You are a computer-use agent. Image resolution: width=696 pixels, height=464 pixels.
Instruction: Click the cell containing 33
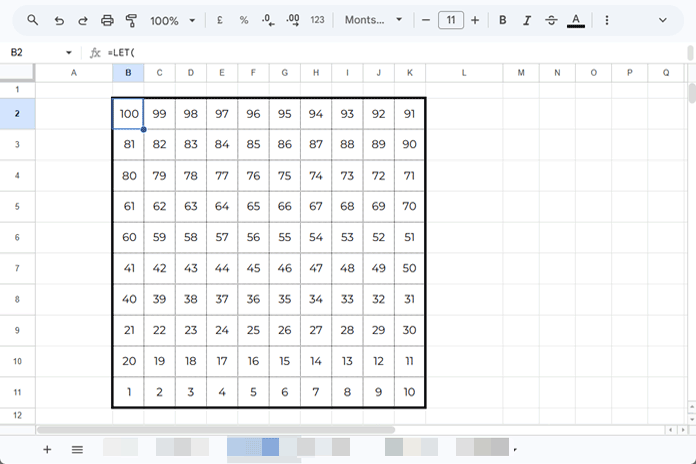[x=347, y=299]
